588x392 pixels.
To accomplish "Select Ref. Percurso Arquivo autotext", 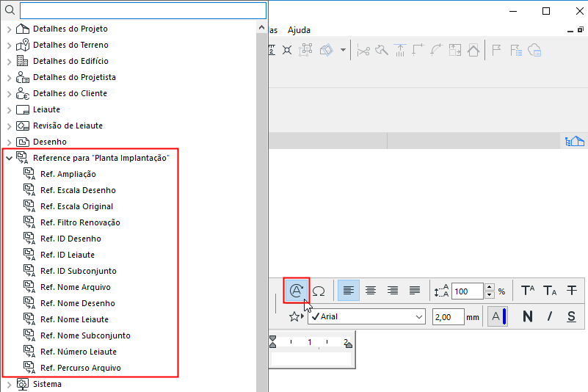I will point(81,368).
